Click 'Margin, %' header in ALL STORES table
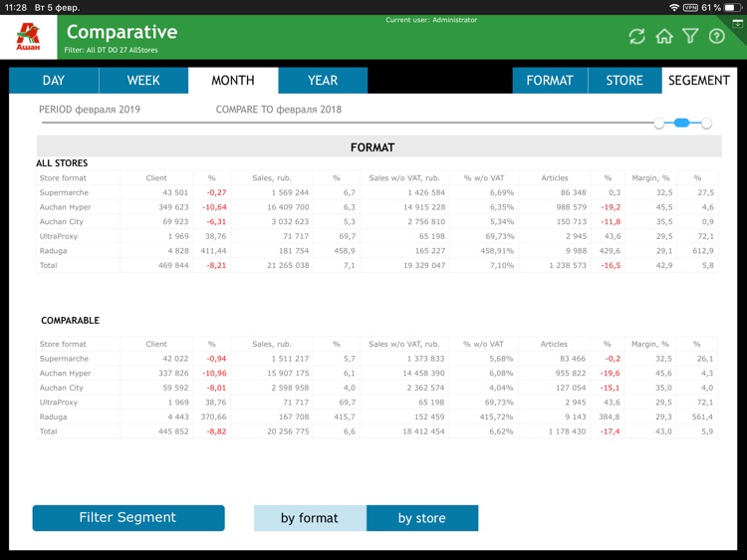Image resolution: width=747 pixels, height=560 pixels. (x=650, y=177)
